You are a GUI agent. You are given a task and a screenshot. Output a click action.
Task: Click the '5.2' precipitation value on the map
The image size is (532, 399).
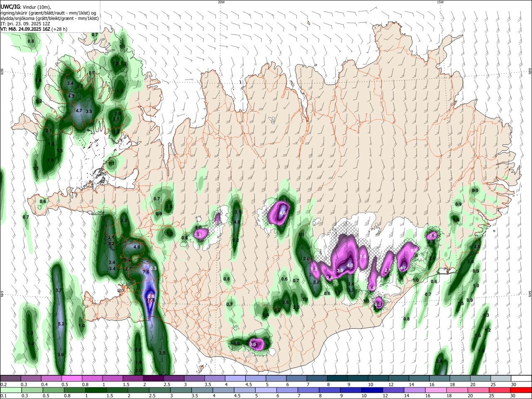tap(61, 324)
